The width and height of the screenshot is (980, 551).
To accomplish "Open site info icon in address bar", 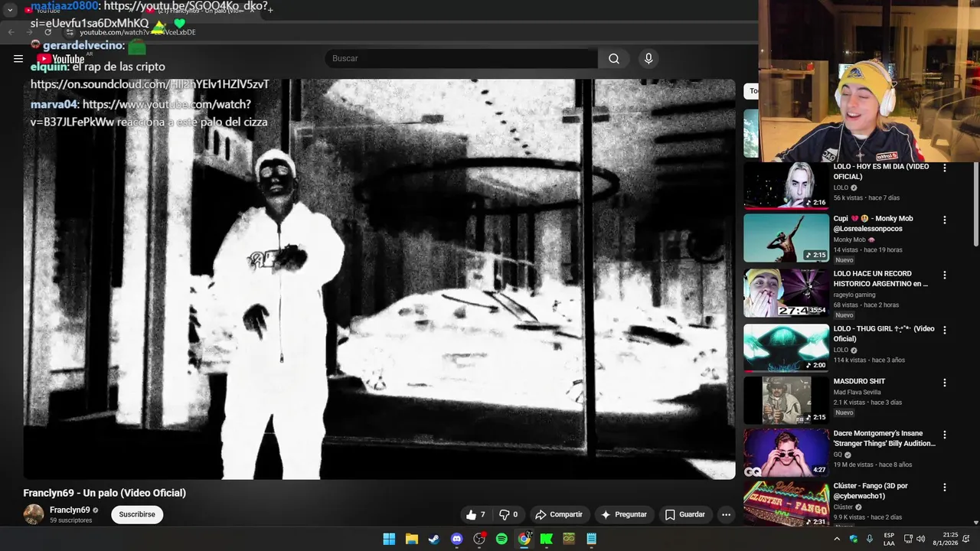I will tap(70, 32).
